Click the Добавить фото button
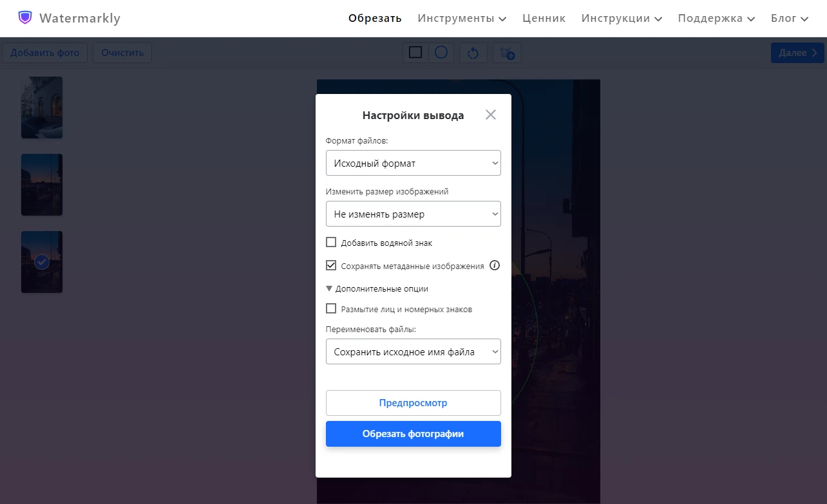This screenshot has width=827, height=504. pyautogui.click(x=45, y=53)
